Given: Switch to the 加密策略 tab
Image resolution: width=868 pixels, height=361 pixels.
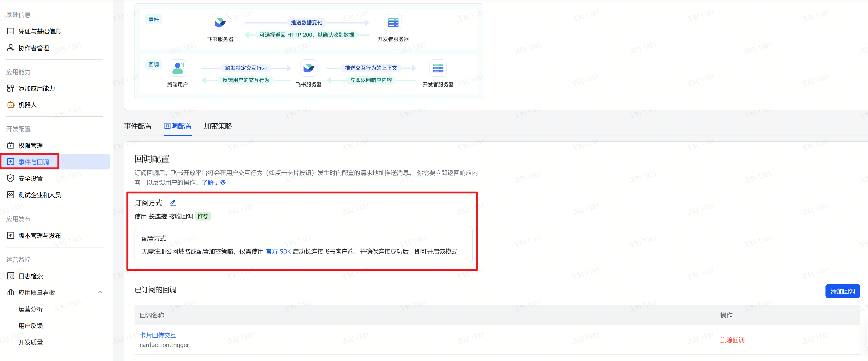Looking at the screenshot, I should (218, 126).
